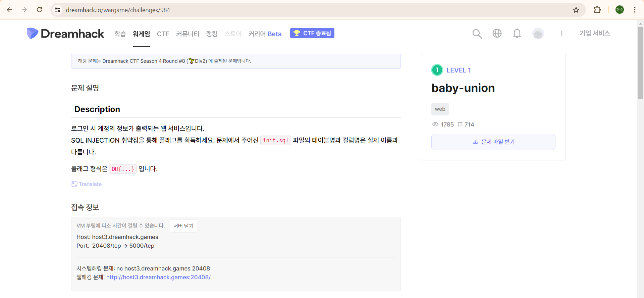This screenshot has width=644, height=298.
Task: Click the baby-union challenge title
Action: pos(463,88)
